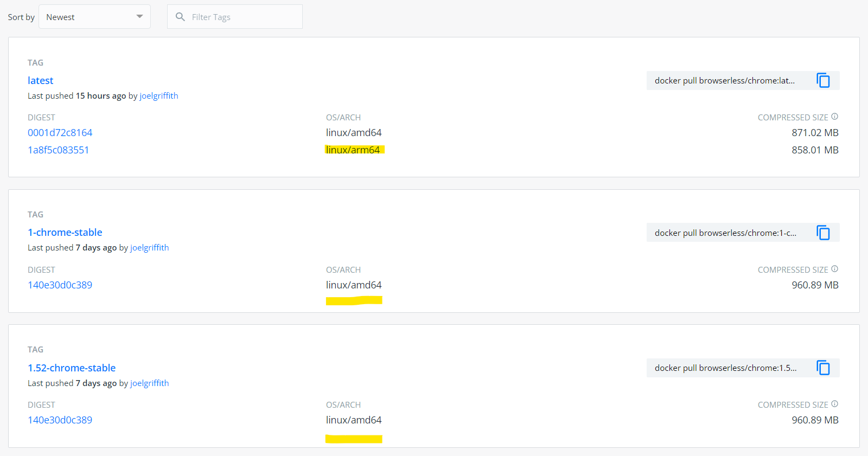Copy the docker pull command for 1-chrome-stable
This screenshot has height=456, width=868.
824,232
